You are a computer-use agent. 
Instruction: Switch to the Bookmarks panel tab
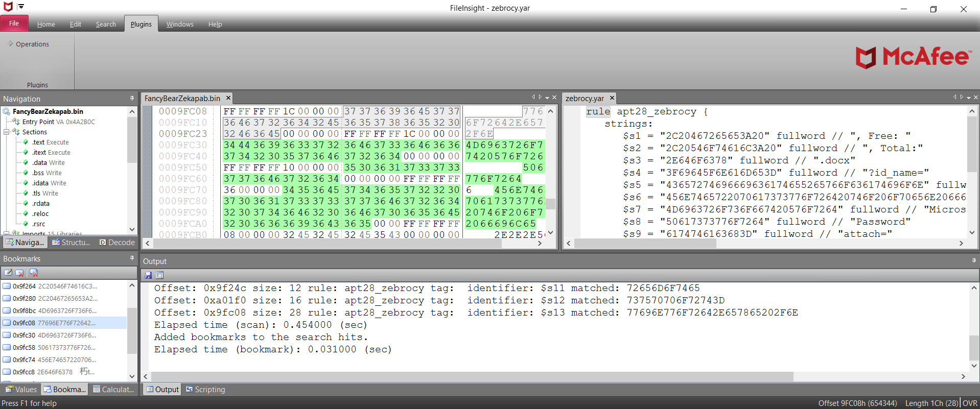[65, 389]
